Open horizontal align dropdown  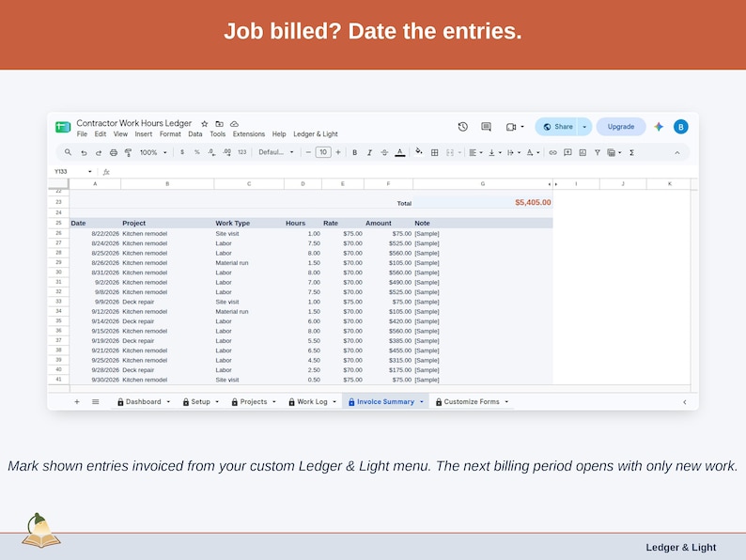point(475,153)
